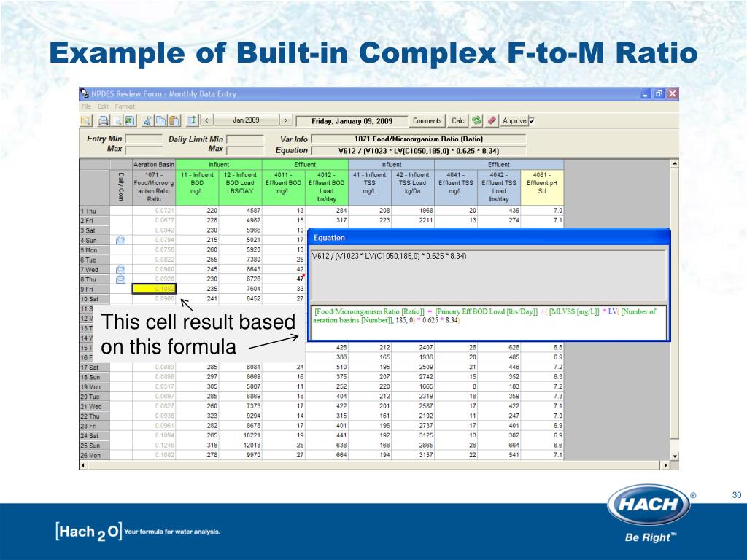Select column header 4011 - Effluent BOD mg/L
This screenshot has height=560, width=747.
tap(284, 187)
